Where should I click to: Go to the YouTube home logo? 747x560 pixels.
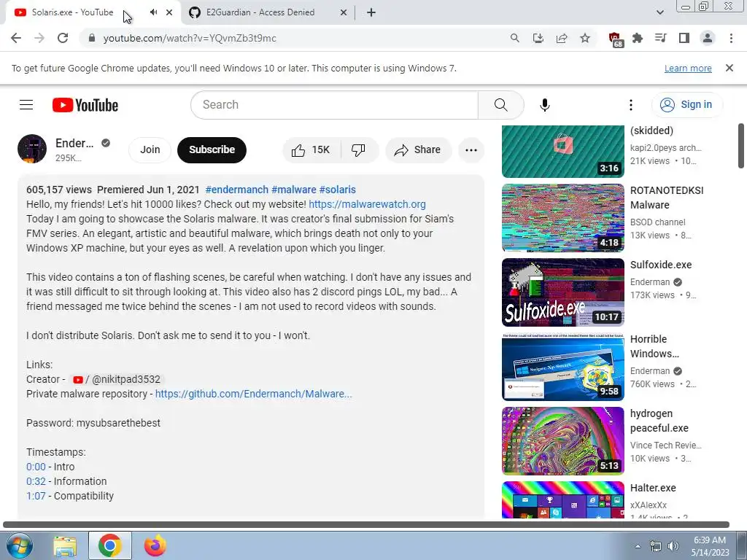[85, 105]
